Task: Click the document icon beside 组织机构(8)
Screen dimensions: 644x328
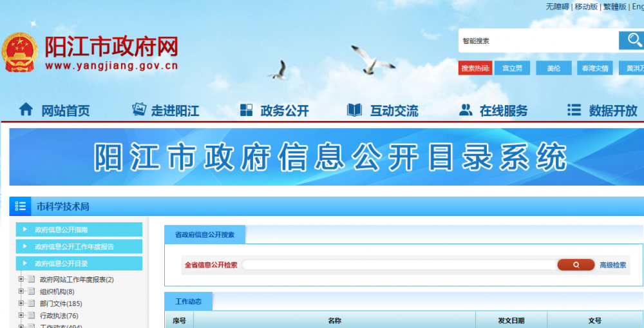Action: tap(31, 291)
